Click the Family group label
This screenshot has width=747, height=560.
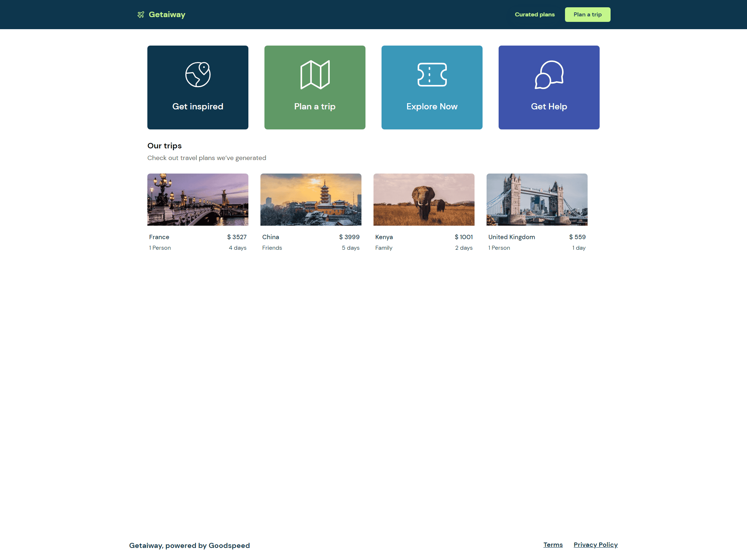(x=384, y=248)
